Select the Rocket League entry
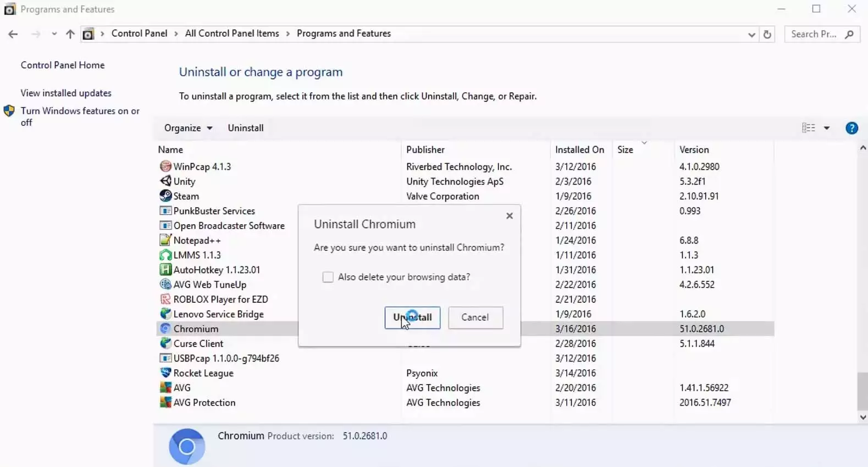Image resolution: width=868 pixels, height=467 pixels. pos(203,373)
